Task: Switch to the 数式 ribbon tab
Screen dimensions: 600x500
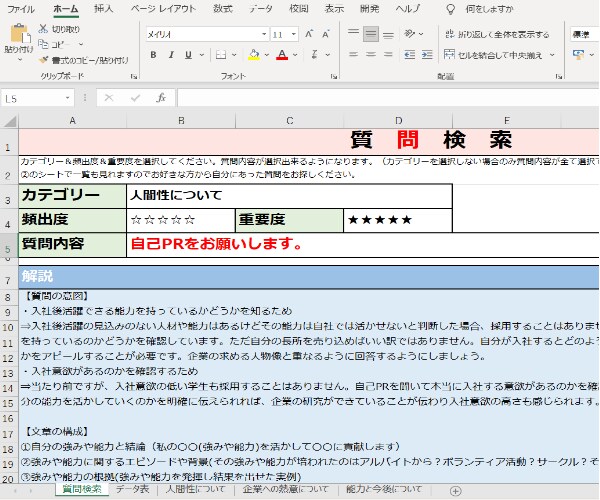Action: point(223,8)
